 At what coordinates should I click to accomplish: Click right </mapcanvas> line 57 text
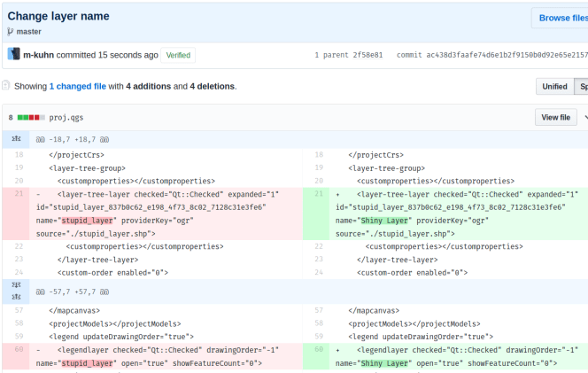coord(374,311)
